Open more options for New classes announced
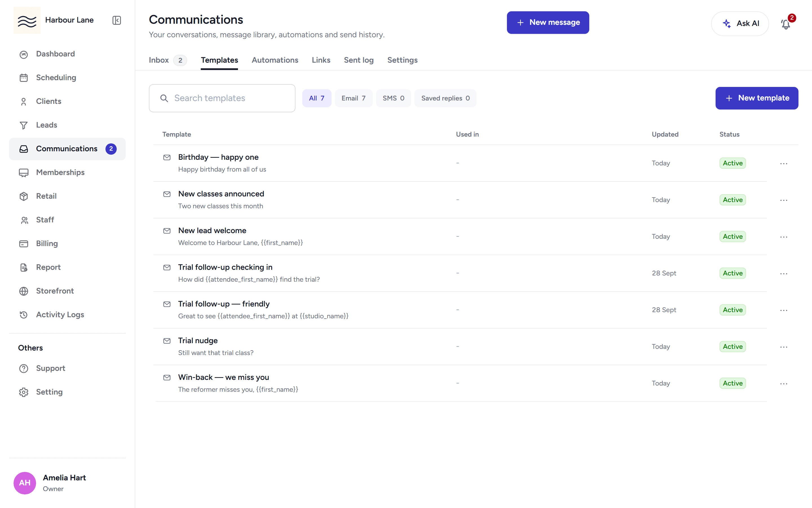This screenshot has width=812, height=508. pos(784,200)
